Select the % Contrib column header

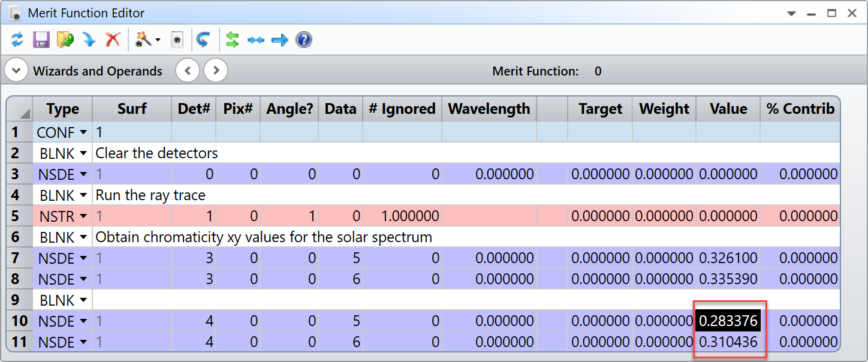(800, 108)
